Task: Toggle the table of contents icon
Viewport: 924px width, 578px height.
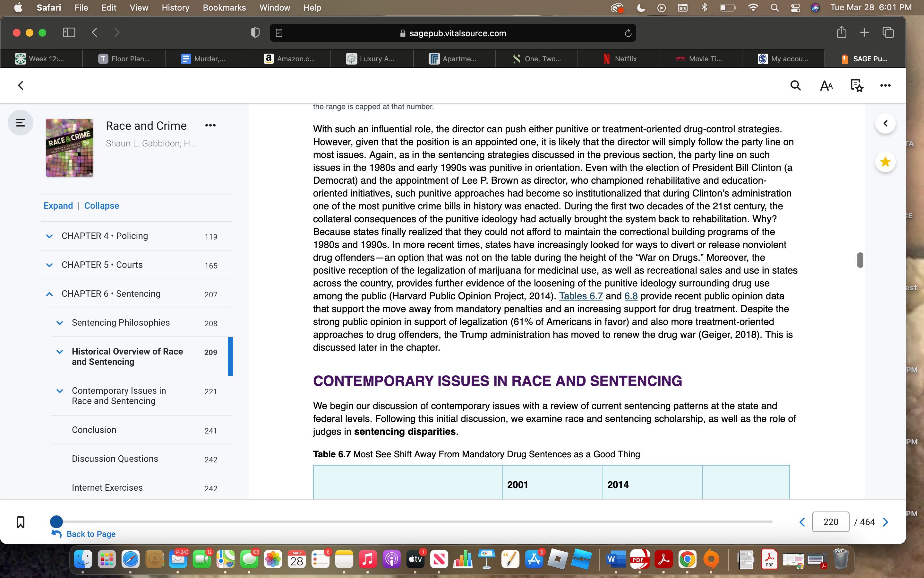Action: click(x=21, y=123)
